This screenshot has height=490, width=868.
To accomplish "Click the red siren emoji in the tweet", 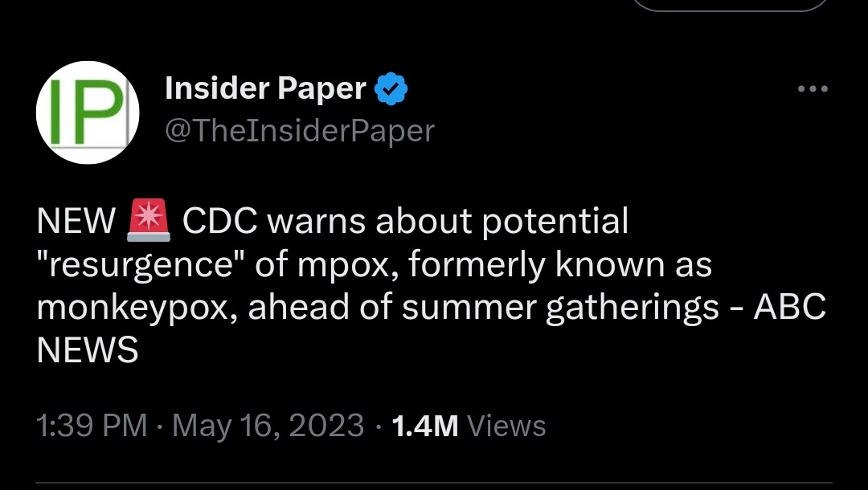I will pyautogui.click(x=149, y=221).
